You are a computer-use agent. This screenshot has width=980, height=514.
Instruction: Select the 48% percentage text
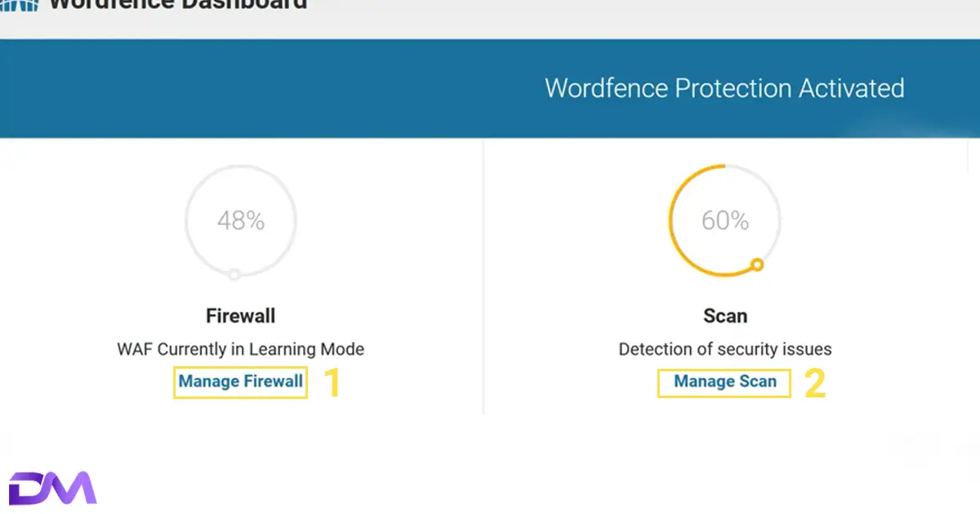tap(241, 220)
